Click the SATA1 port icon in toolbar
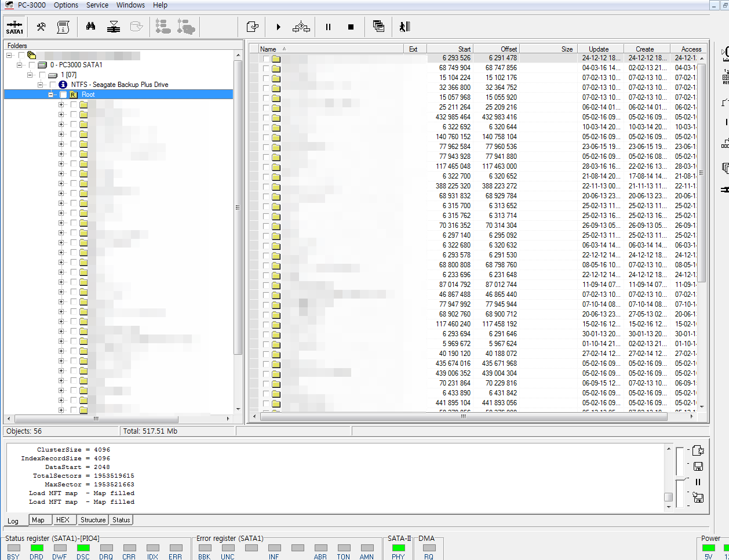 tap(14, 27)
